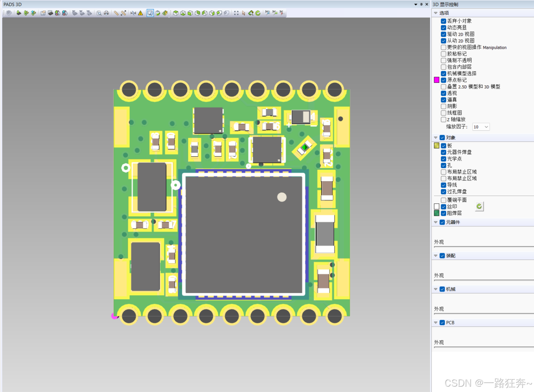Click the yellow warning triangle icon
The image size is (534, 392).
click(140, 13)
